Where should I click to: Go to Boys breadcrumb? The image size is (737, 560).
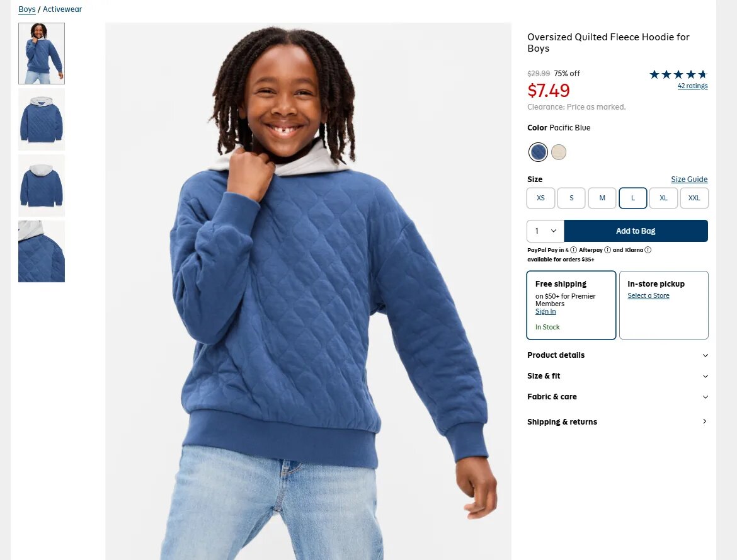[27, 9]
